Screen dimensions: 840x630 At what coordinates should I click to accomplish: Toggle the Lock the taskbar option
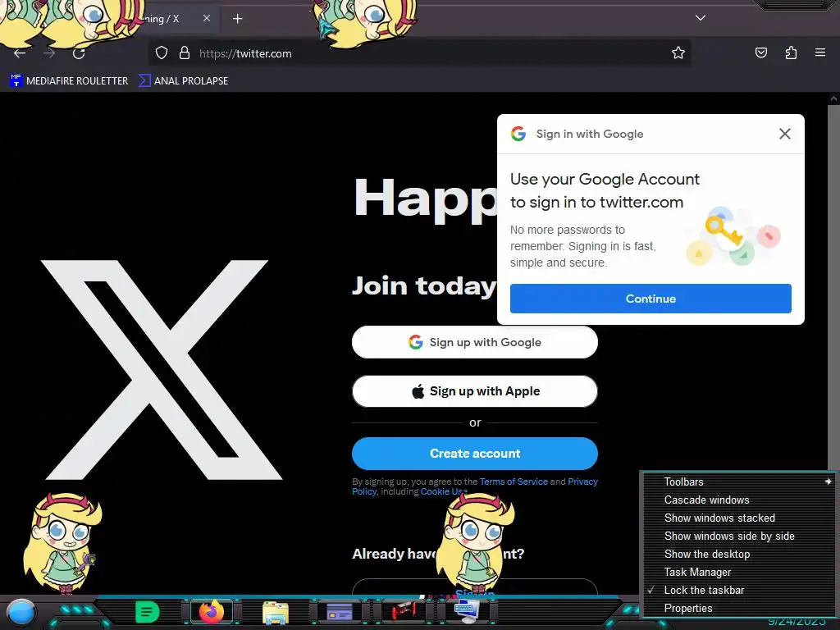point(739,591)
